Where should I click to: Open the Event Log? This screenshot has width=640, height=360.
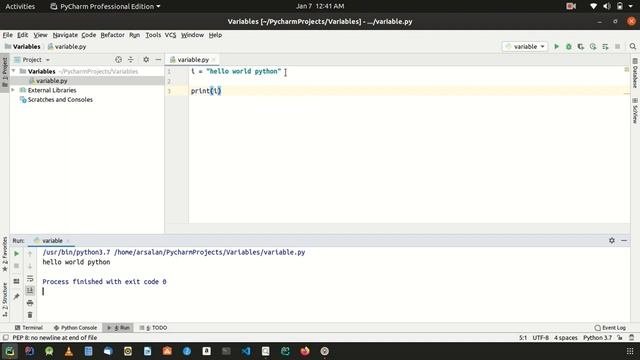(x=610, y=327)
